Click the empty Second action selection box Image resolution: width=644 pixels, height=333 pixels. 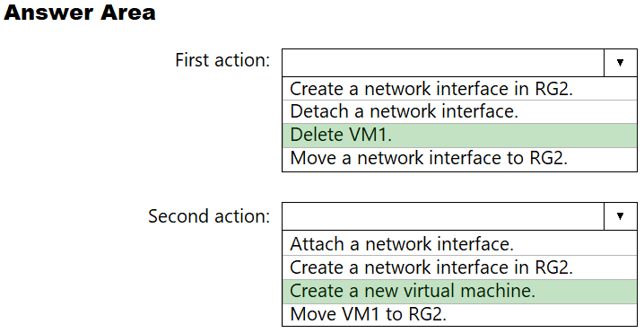tap(443, 215)
